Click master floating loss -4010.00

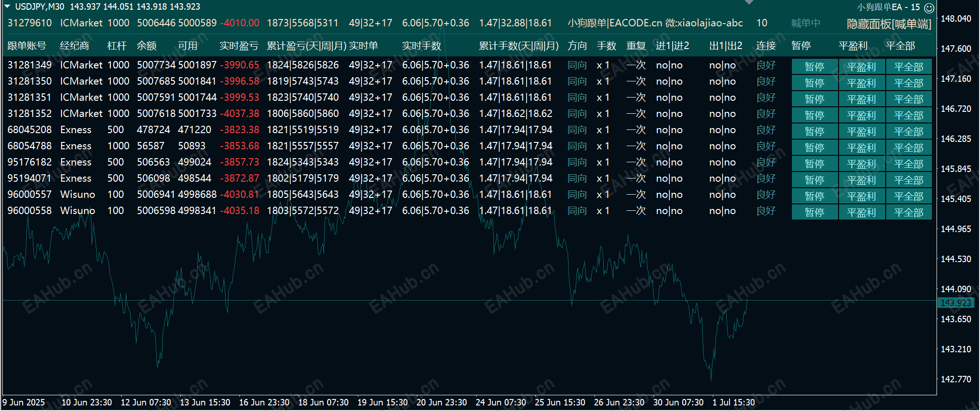239,23
